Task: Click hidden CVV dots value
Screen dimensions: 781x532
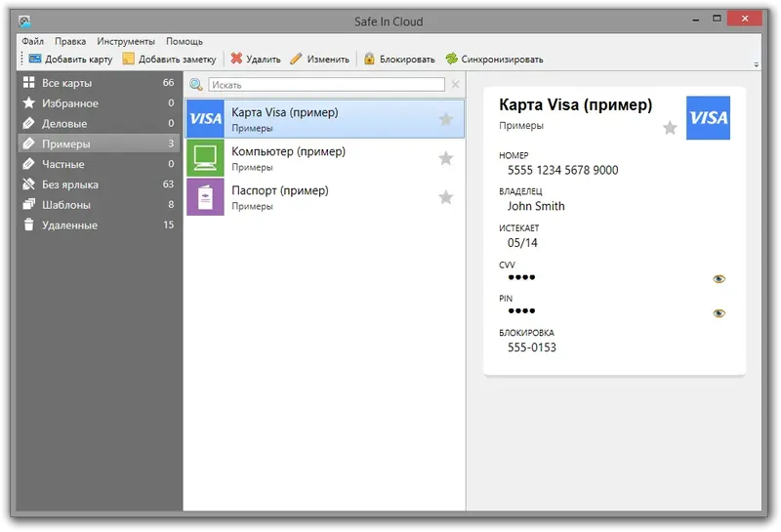Action: point(521,277)
